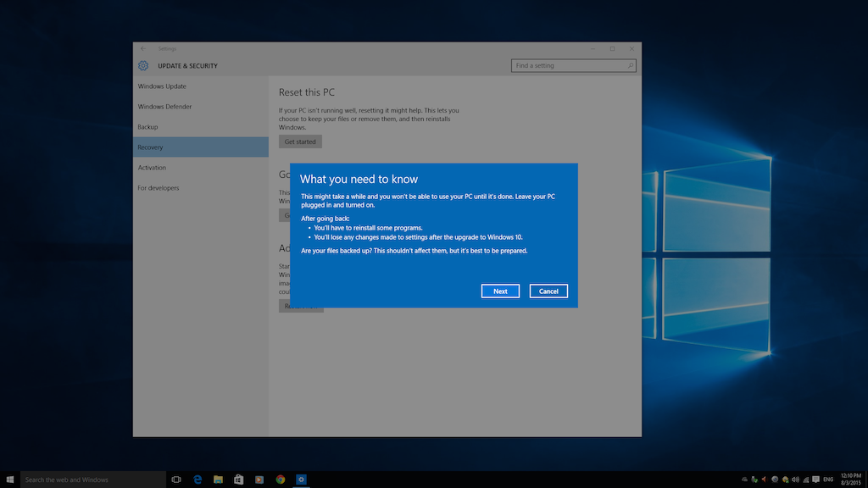Minimize the Settings window

pyautogui.click(x=593, y=48)
